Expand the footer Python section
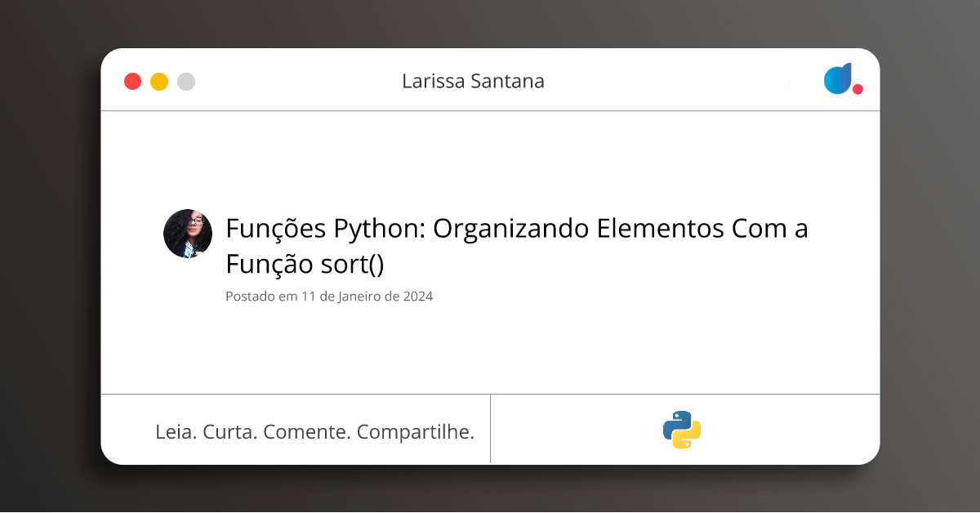980x513 pixels. coord(686,429)
